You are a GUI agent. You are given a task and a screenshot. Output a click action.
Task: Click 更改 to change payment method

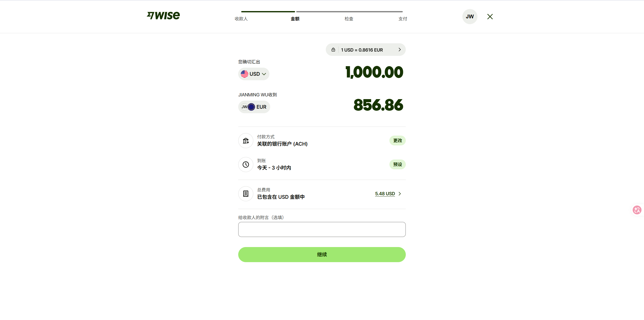[397, 141]
